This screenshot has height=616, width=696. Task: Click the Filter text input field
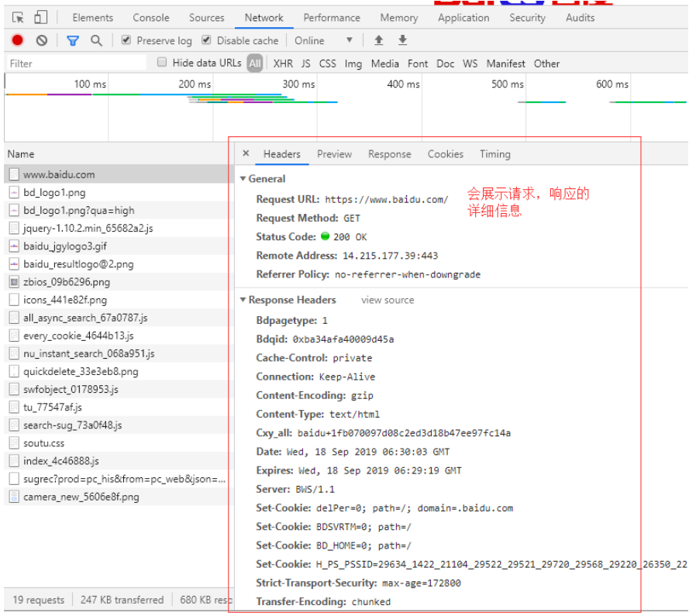coord(76,64)
